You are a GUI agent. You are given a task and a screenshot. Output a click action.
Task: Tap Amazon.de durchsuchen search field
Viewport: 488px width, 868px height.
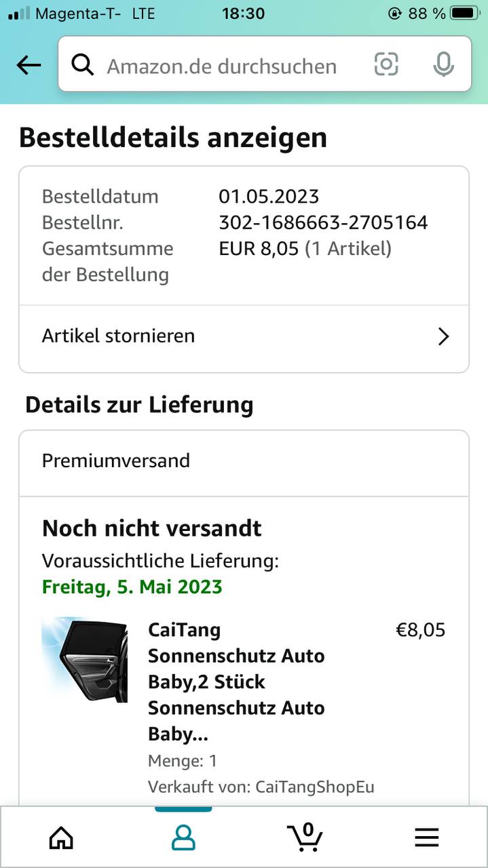(x=224, y=66)
